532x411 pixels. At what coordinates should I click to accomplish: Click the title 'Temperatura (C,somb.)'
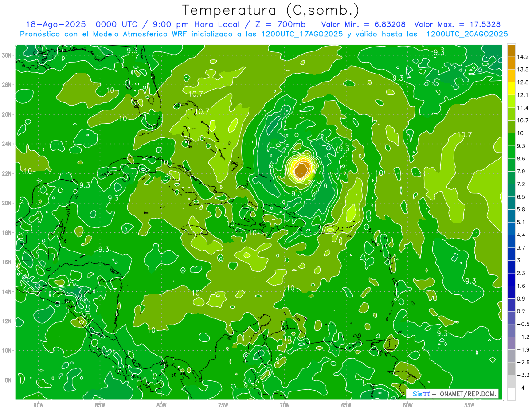[270, 10]
